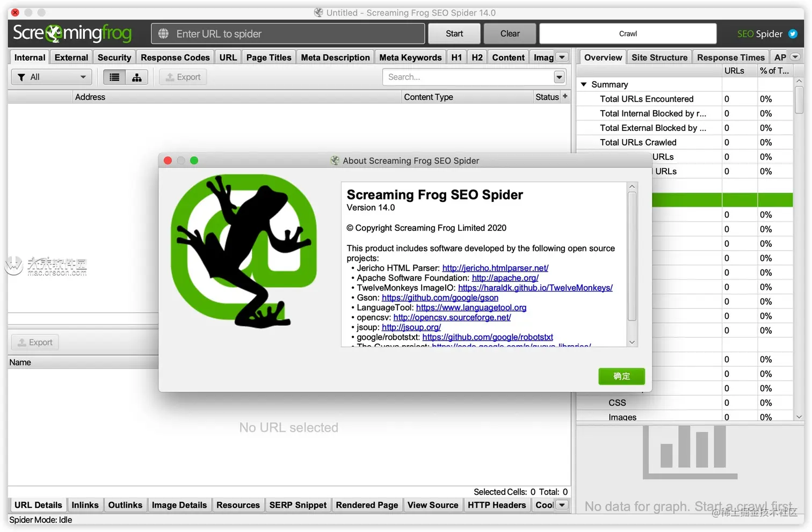Screen dimensions: 812x532
Task: Open the H1 tab
Action: click(x=456, y=57)
